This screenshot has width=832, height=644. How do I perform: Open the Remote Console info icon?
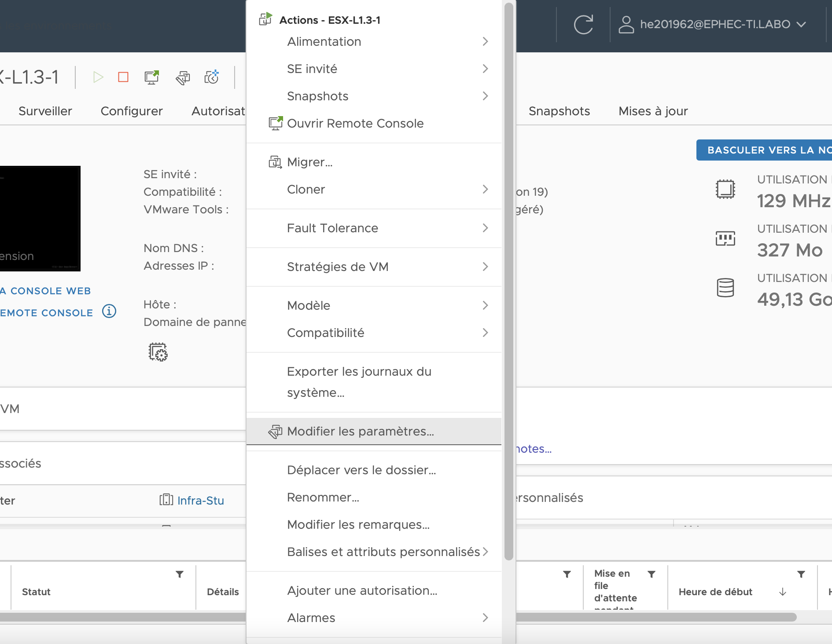tap(109, 311)
